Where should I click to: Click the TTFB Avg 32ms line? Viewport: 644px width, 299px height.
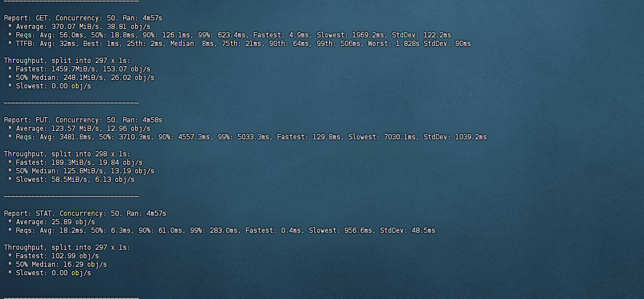(239, 44)
